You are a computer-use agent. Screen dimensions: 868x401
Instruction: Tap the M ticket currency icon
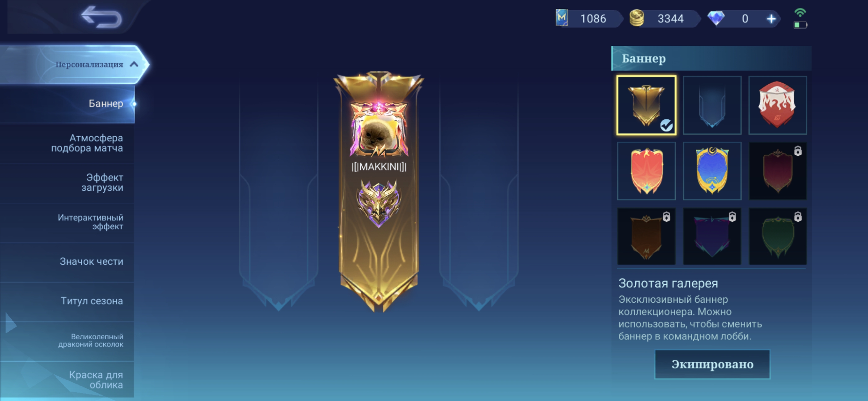561,18
